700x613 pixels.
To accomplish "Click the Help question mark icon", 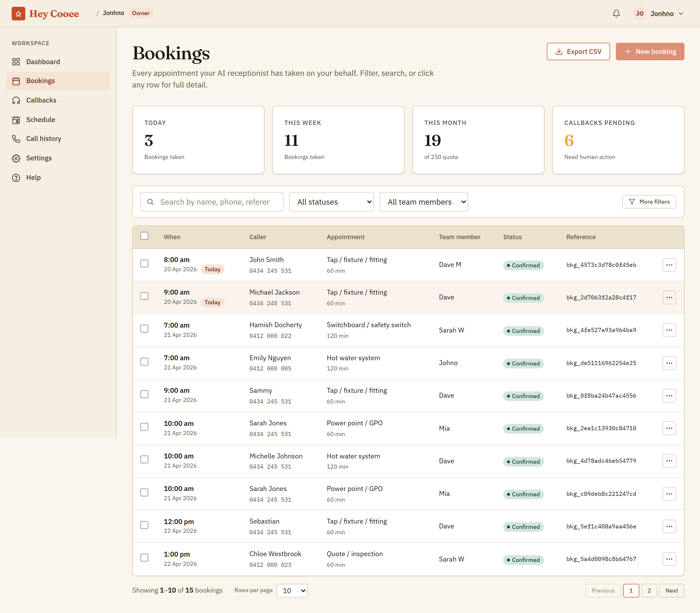I will pos(17,177).
